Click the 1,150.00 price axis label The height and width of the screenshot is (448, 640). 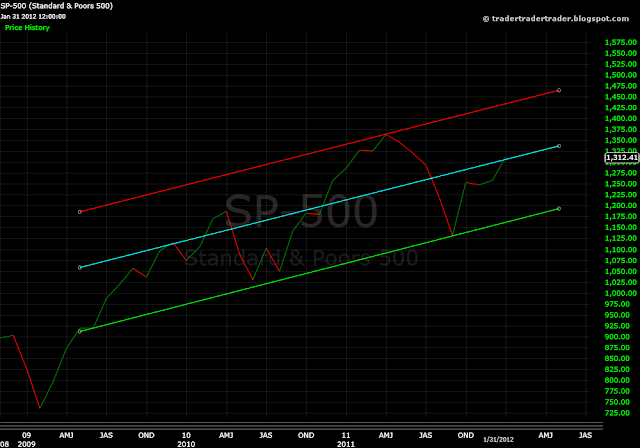620,228
